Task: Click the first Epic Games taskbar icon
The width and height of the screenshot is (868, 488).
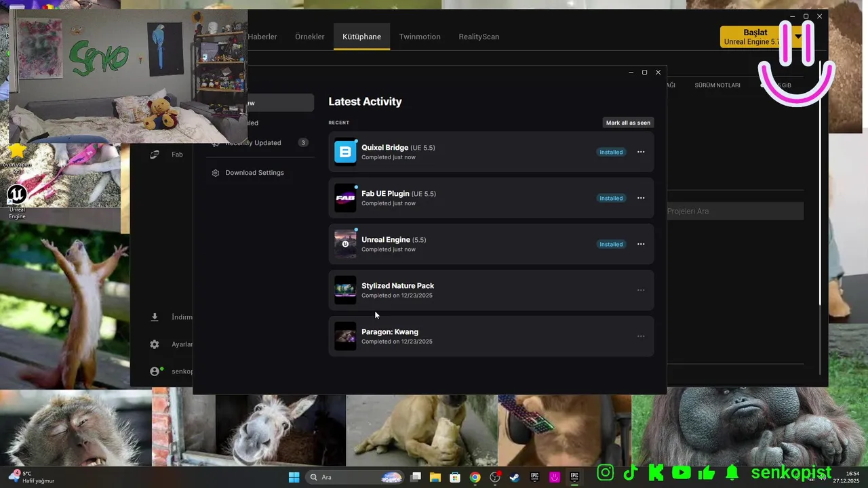Action: point(534,477)
